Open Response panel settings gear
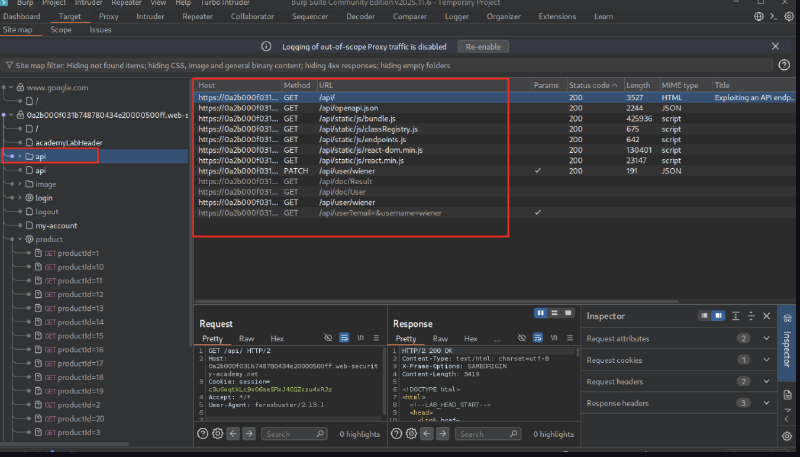 pos(412,434)
